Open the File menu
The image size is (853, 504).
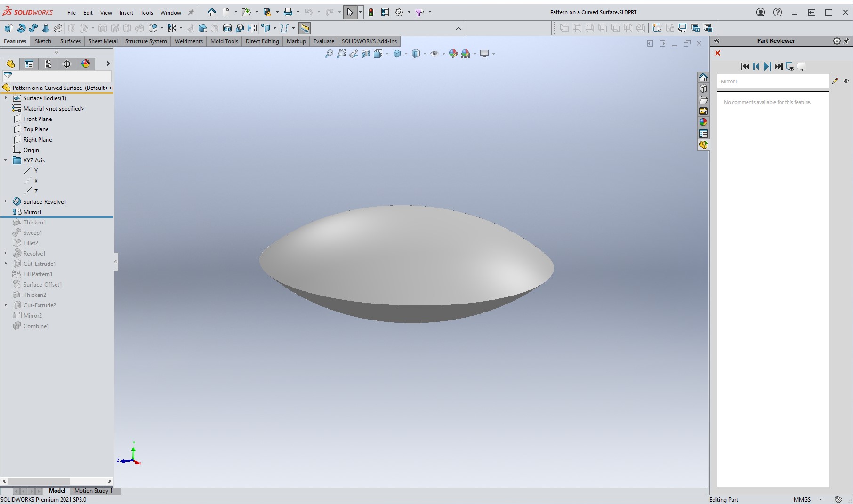72,13
